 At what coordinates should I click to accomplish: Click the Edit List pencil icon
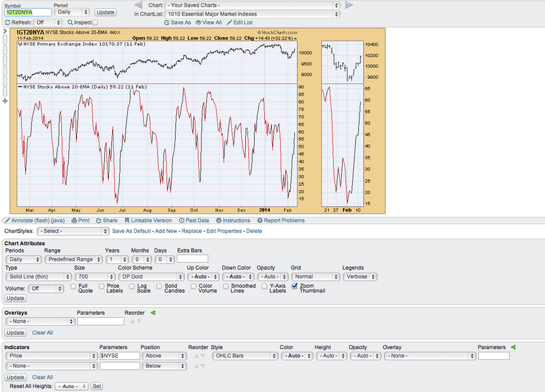(229, 22)
